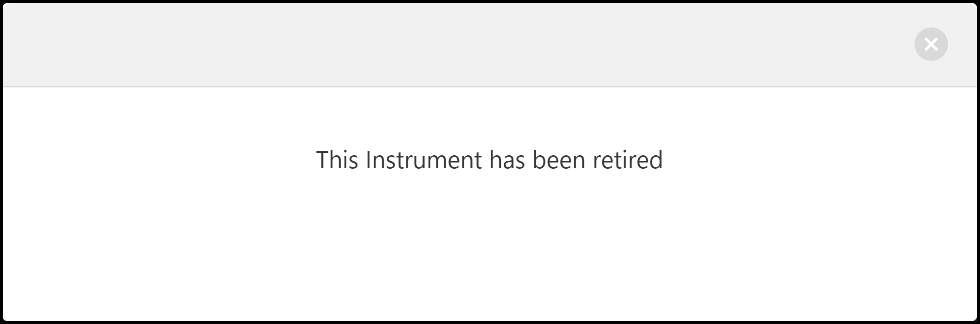Click the header area left of the X icon
Screen dimensions: 980x324
coord(859,44)
